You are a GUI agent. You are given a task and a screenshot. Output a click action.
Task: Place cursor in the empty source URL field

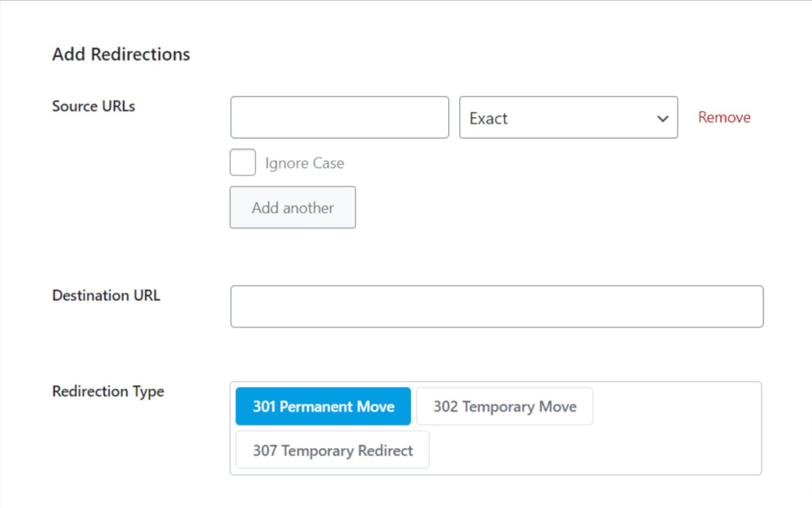point(339,117)
